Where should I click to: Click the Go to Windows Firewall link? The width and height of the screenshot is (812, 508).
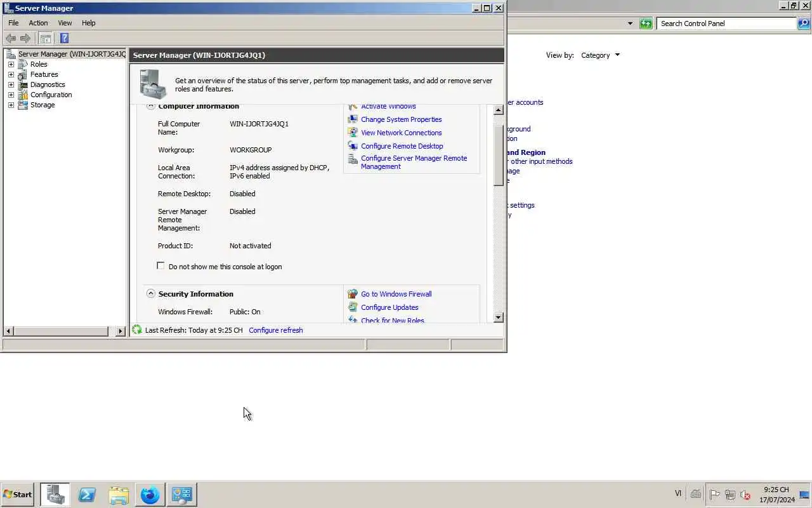396,294
